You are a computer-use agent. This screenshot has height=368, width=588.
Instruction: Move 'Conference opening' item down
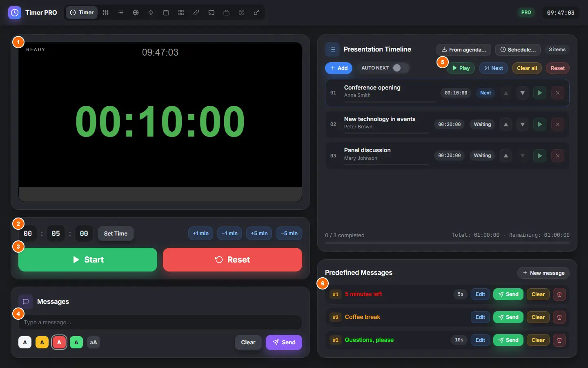(x=523, y=93)
